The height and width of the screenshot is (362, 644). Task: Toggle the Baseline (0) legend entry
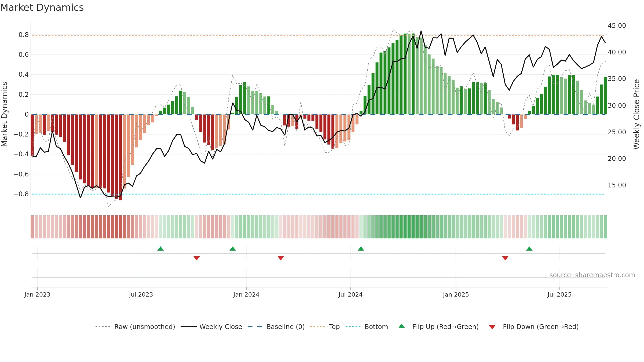[276, 327]
